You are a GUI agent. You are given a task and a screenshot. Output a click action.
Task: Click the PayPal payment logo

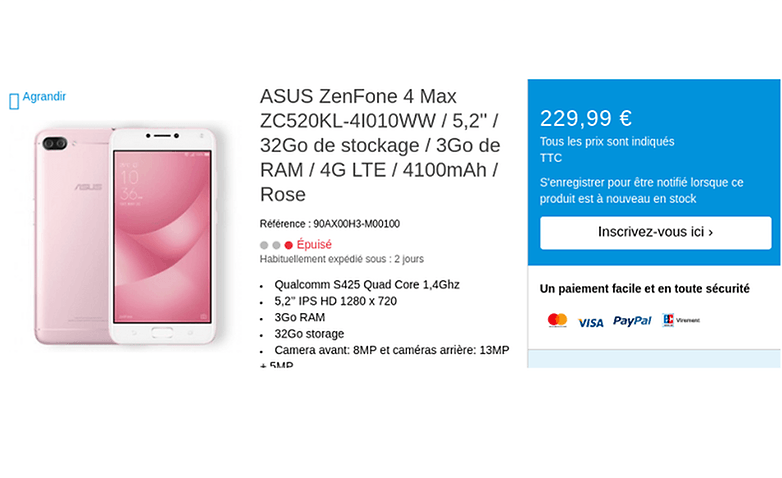tap(632, 321)
